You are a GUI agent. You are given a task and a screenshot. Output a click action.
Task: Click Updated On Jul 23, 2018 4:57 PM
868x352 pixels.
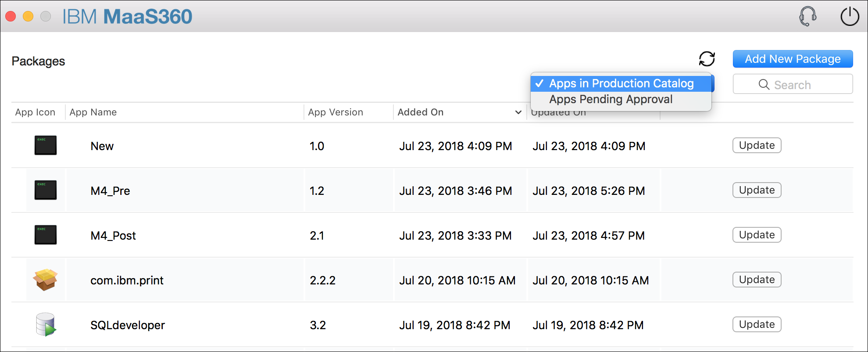[589, 236]
